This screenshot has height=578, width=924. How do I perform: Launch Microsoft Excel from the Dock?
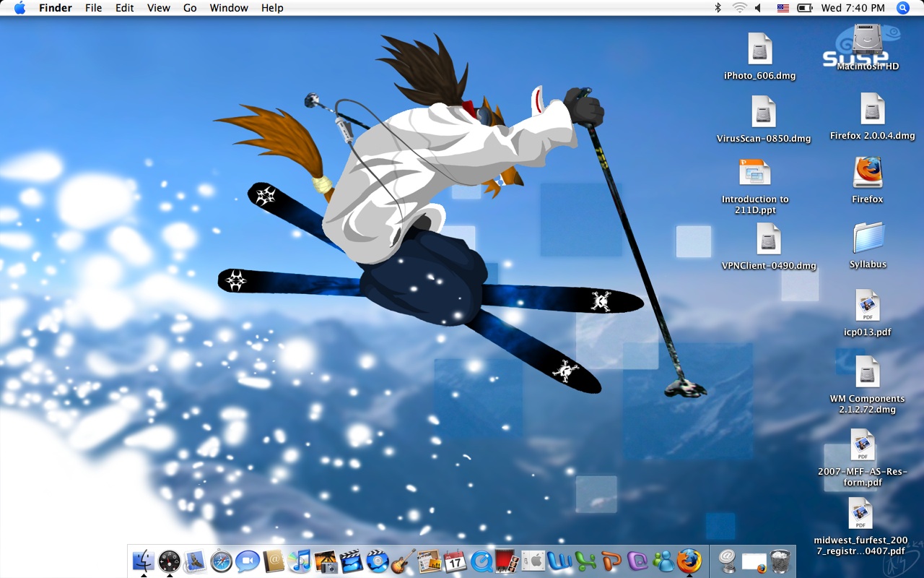click(x=585, y=561)
